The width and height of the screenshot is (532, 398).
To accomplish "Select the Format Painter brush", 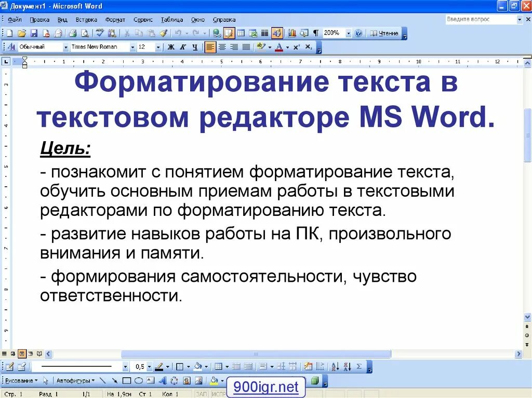I will point(164,33).
